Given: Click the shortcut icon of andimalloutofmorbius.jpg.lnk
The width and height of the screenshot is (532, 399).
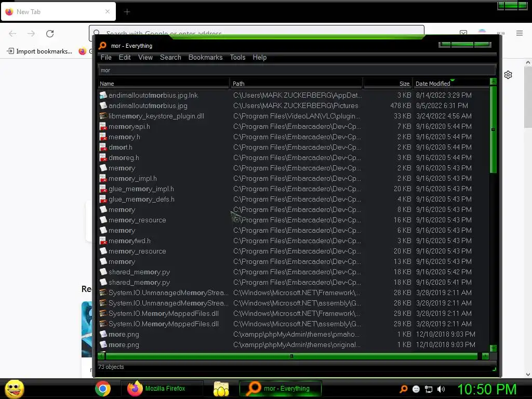Looking at the screenshot, I should click(103, 96).
